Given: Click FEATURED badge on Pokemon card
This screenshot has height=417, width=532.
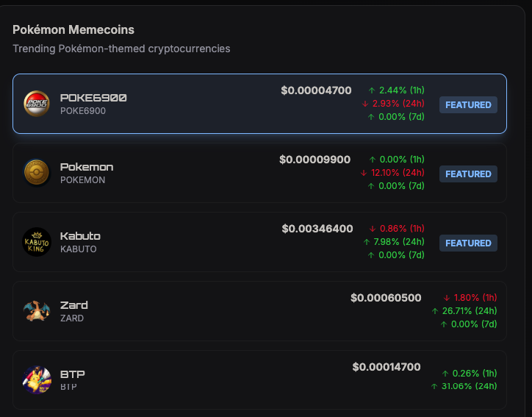Looking at the screenshot, I should coord(468,174).
